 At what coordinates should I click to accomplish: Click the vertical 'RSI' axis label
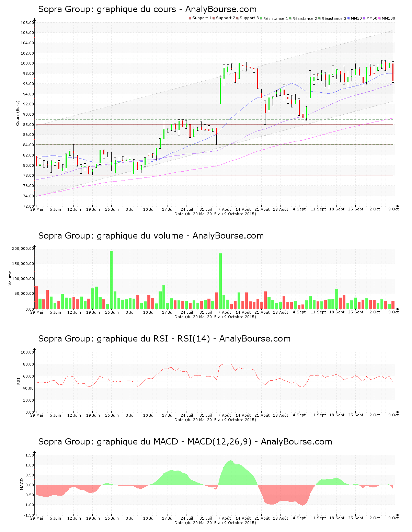tap(18, 381)
